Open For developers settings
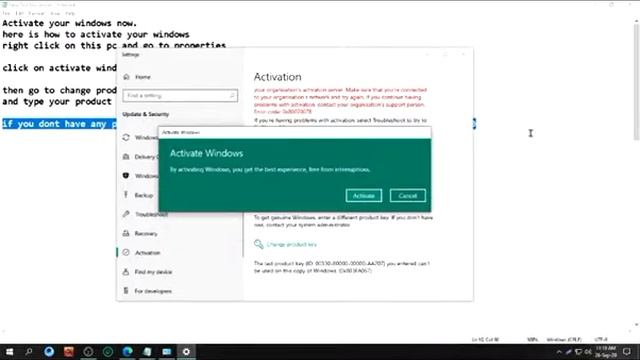640x360 pixels. 153,291
